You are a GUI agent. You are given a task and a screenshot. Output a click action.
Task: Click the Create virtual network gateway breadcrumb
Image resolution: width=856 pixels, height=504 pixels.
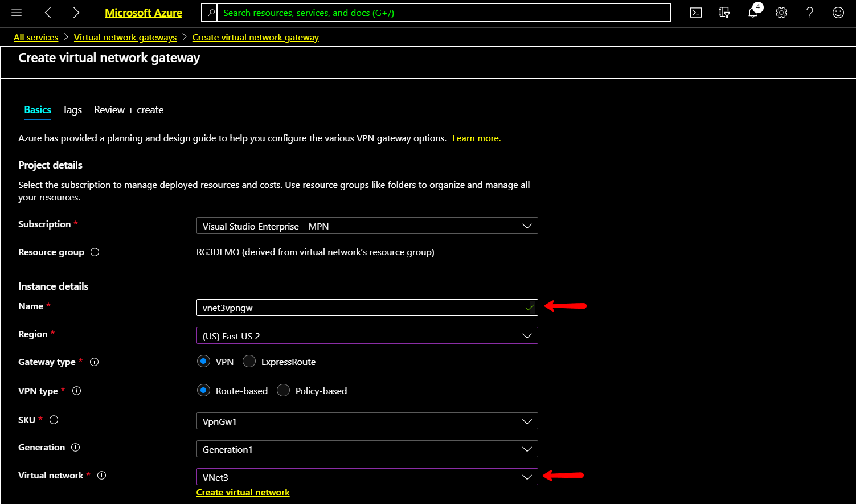tap(256, 37)
